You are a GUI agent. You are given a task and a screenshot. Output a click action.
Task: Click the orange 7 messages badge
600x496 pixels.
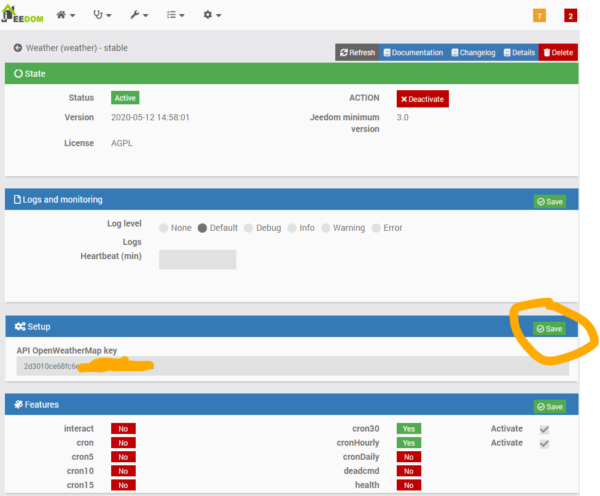tap(540, 16)
